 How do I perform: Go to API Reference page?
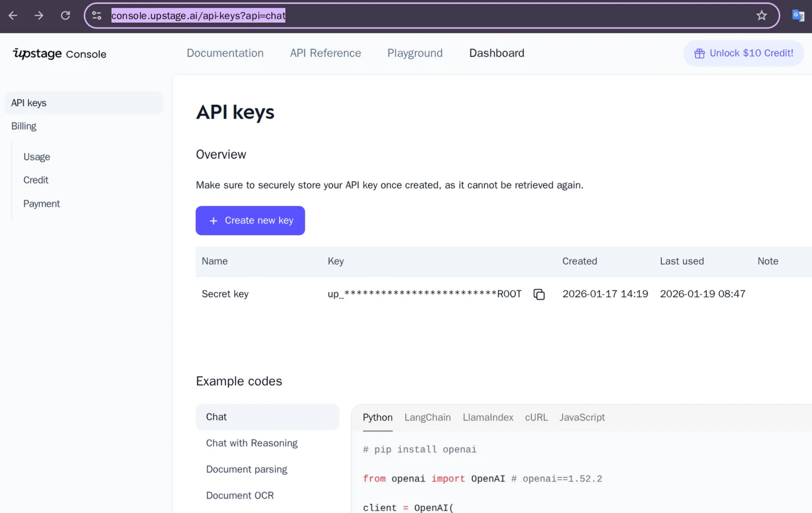click(x=325, y=53)
